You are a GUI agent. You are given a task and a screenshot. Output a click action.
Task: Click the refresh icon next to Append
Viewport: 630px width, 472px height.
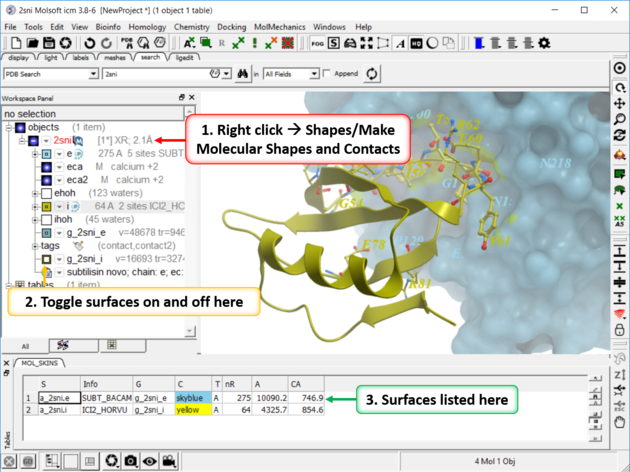(373, 74)
